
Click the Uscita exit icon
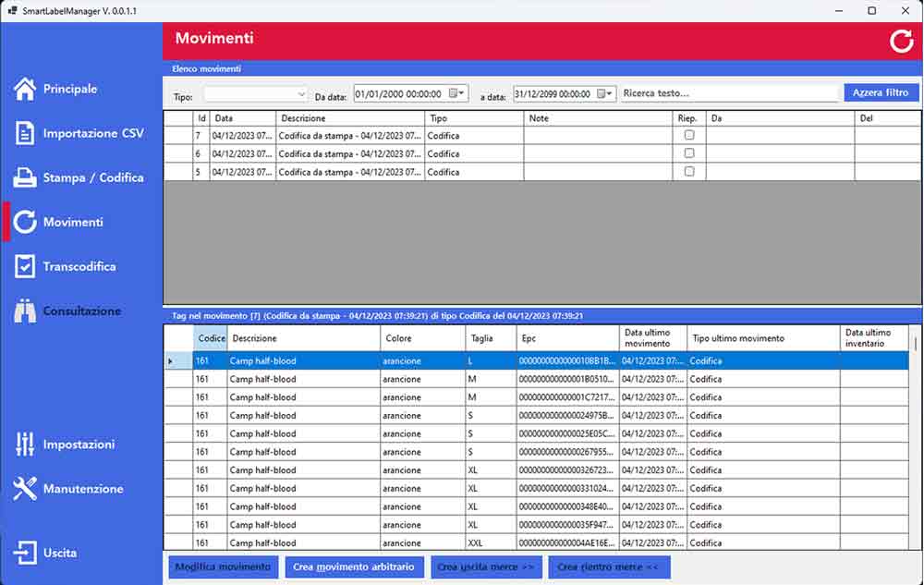tap(25, 553)
